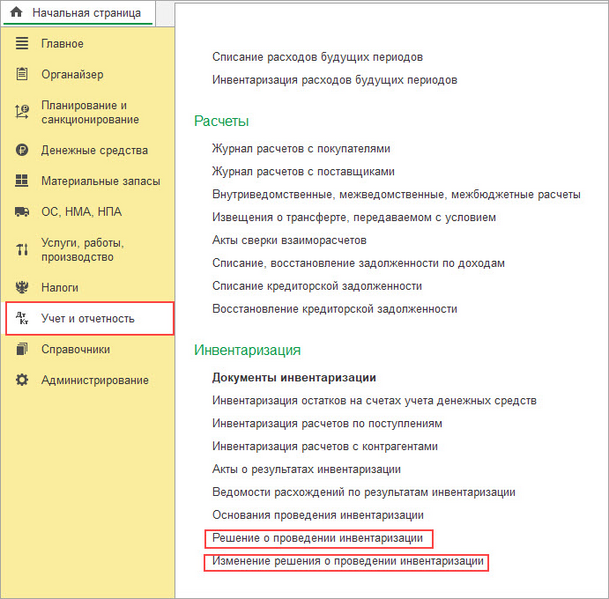Click the eagle emblem icon for Налоги

[22, 287]
